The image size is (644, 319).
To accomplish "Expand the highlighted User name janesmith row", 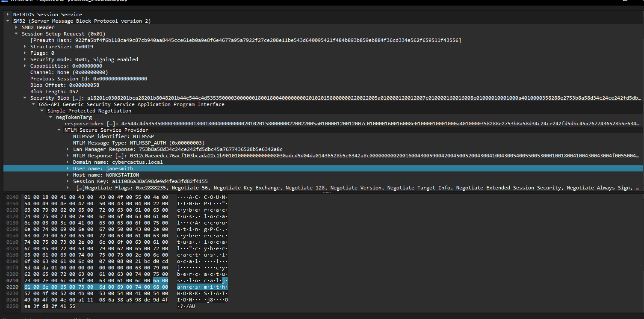I will click(68, 168).
